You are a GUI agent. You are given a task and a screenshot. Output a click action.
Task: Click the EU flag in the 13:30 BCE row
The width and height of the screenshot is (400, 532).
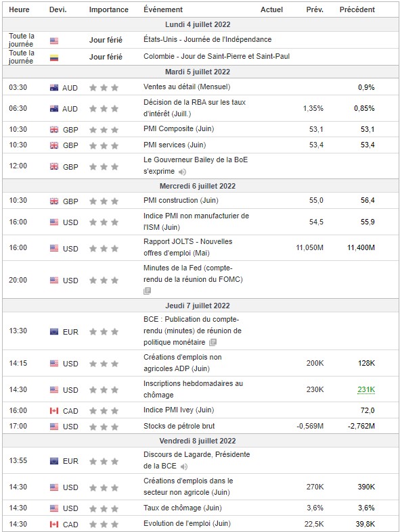tap(54, 332)
